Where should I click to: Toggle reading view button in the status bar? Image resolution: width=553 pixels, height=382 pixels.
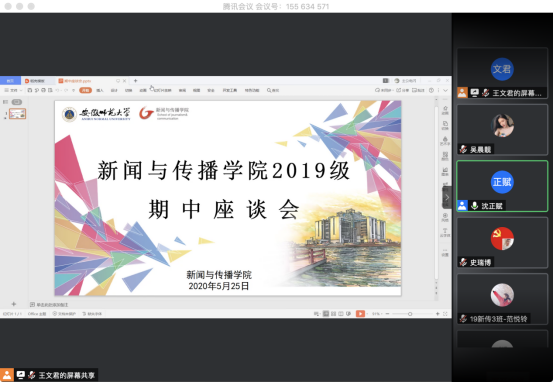point(341,314)
